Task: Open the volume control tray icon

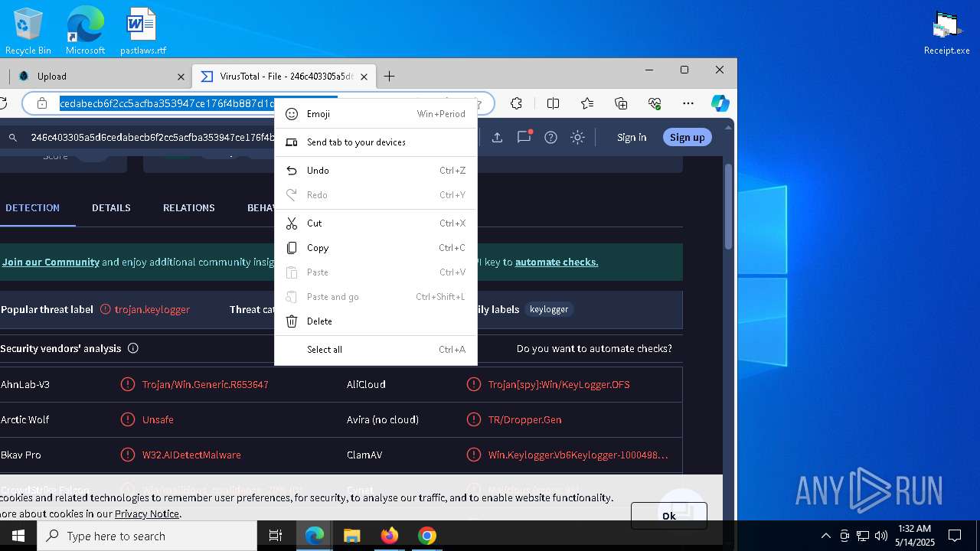Action: 881,536
